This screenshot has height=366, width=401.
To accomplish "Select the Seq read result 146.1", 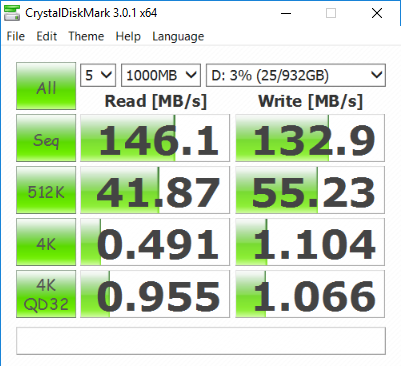I will (x=155, y=138).
